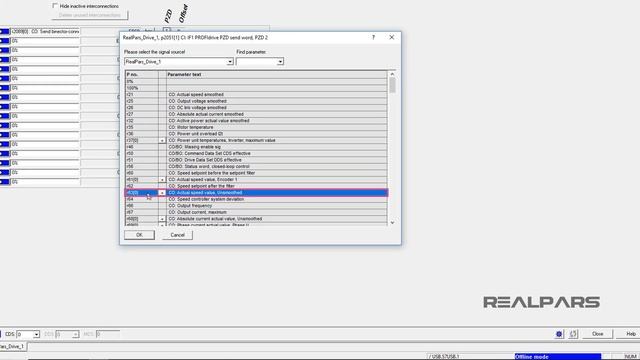Click Offline mode indicator in status bar

coord(558,357)
